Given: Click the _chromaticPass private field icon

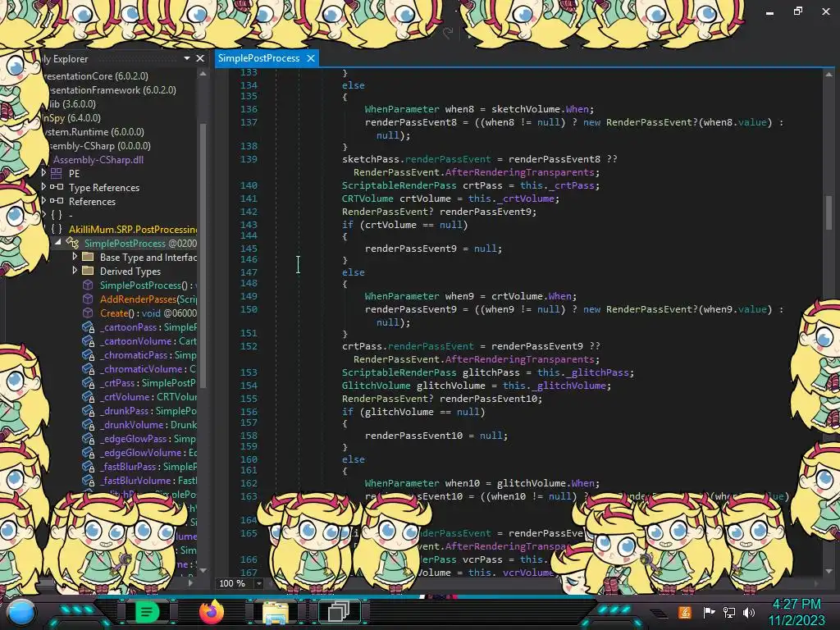Looking at the screenshot, I should 88,354.
